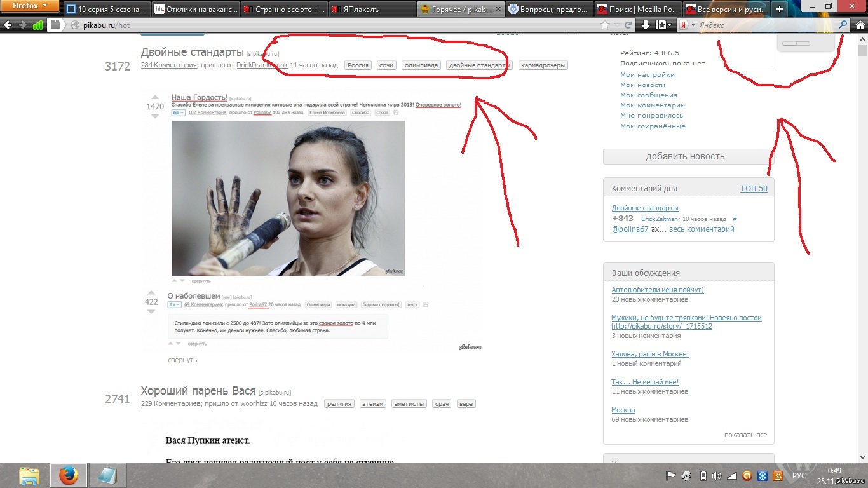Reload the page with the refresh icon
The width and height of the screenshot is (868, 488).
click(628, 25)
